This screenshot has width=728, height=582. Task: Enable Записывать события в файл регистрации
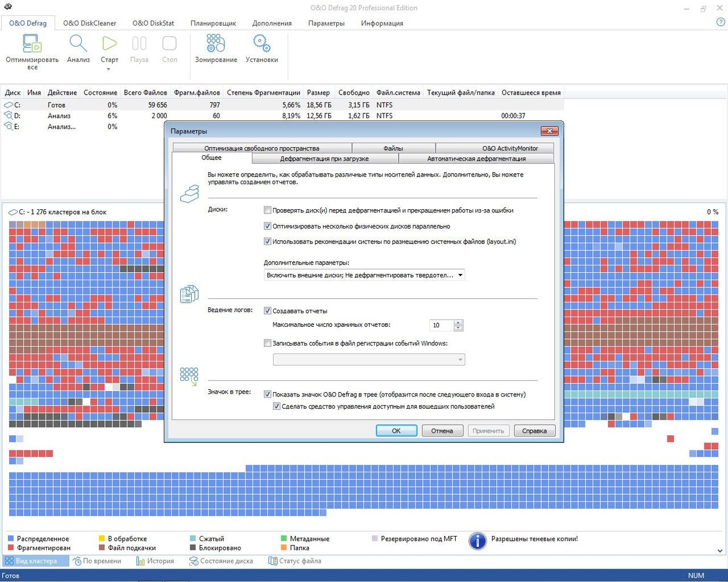click(x=268, y=343)
